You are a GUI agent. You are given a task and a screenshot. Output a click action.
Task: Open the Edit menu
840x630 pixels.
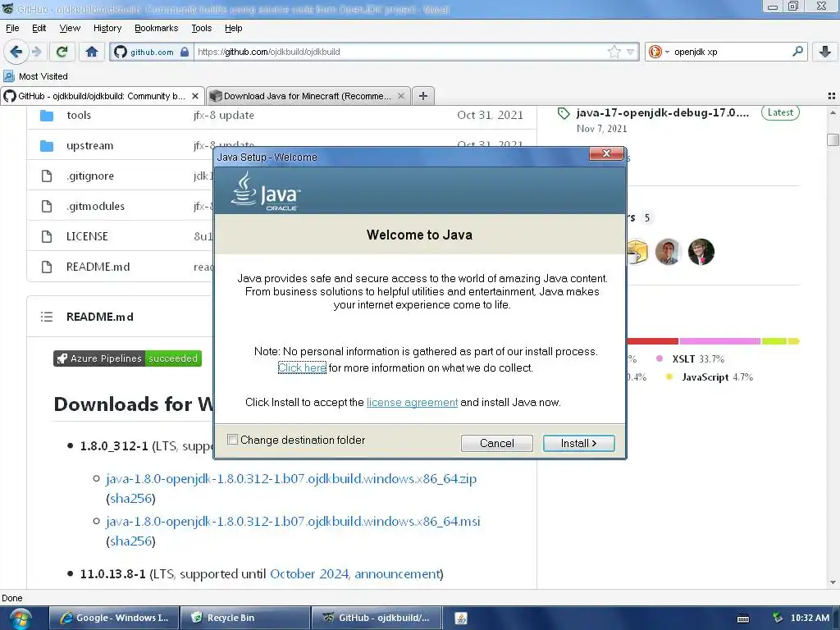39,28
